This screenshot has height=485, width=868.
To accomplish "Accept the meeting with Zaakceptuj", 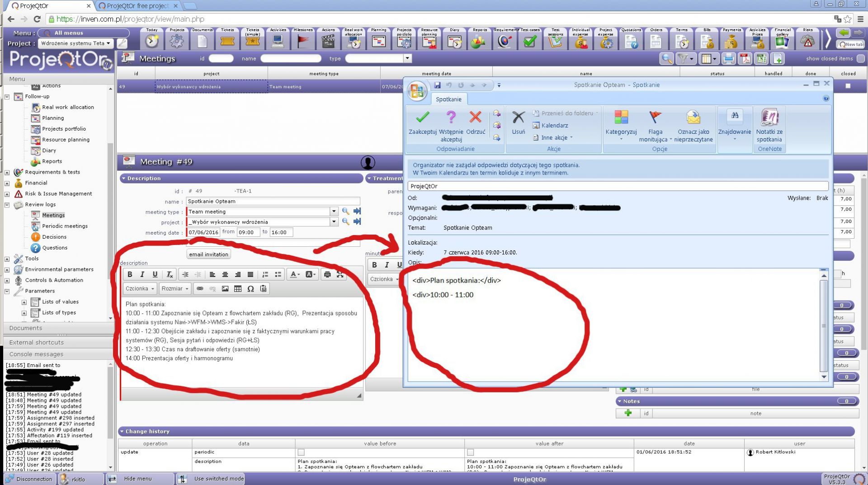I will (423, 123).
